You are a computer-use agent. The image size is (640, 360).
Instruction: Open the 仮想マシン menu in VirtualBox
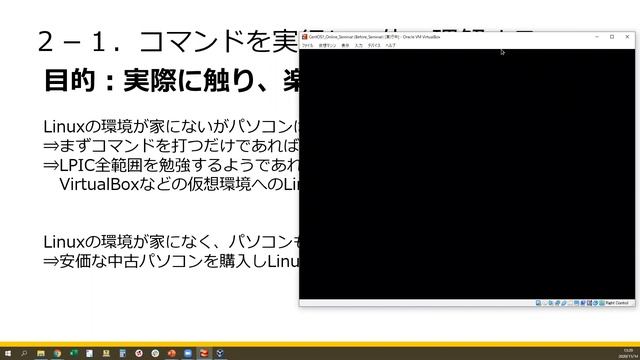pyautogui.click(x=327, y=45)
